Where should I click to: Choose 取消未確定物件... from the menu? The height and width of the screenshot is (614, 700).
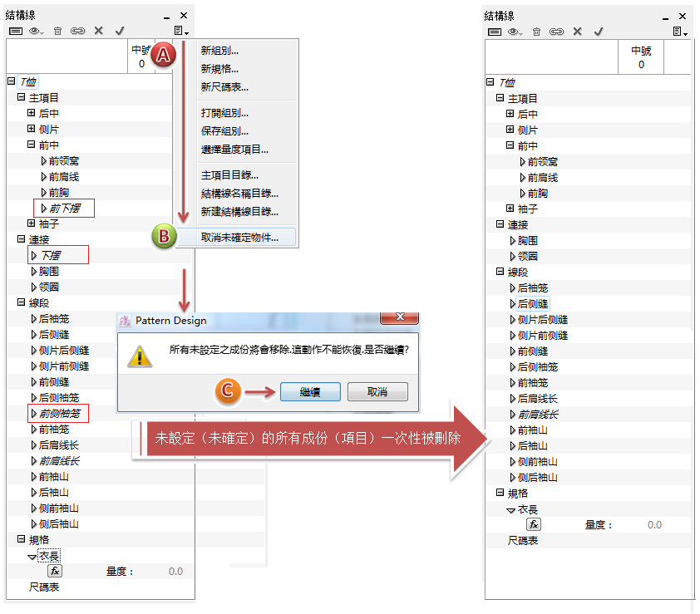pos(239,237)
